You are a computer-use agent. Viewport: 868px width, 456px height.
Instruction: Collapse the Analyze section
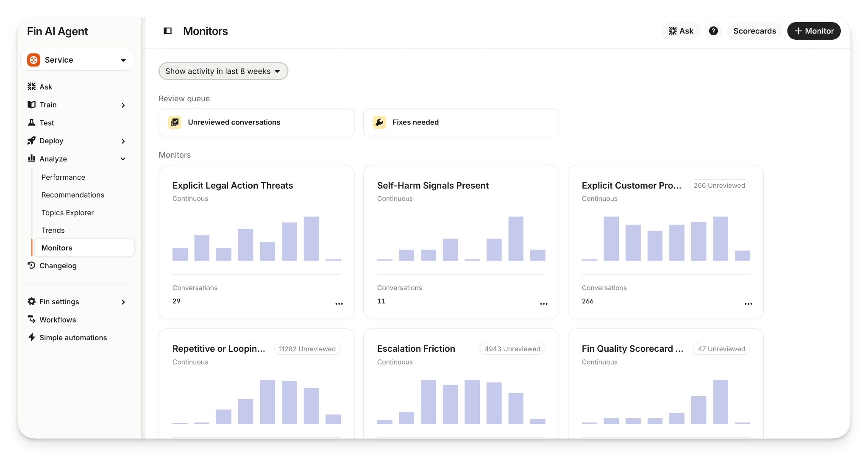(x=123, y=159)
